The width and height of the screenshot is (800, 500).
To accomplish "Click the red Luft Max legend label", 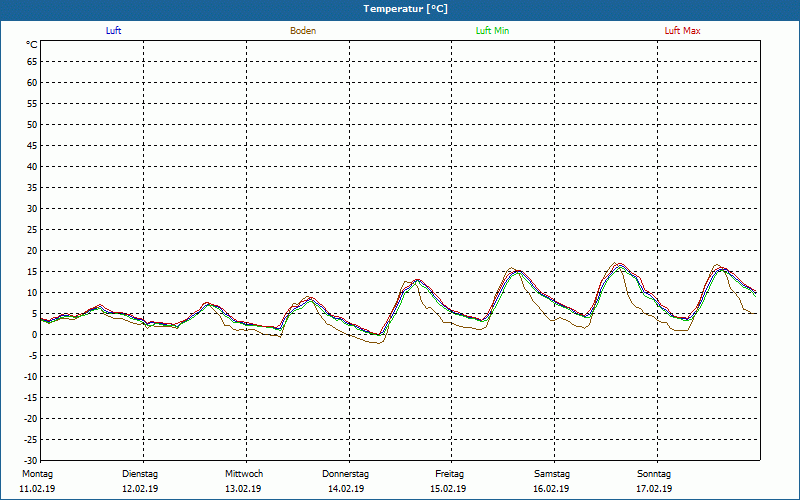I will [x=682, y=31].
